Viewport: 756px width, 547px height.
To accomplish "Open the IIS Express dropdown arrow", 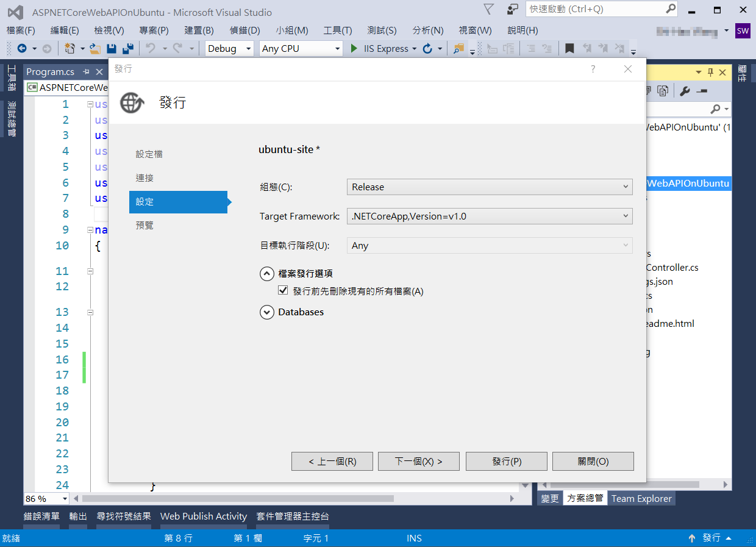I will pos(415,49).
